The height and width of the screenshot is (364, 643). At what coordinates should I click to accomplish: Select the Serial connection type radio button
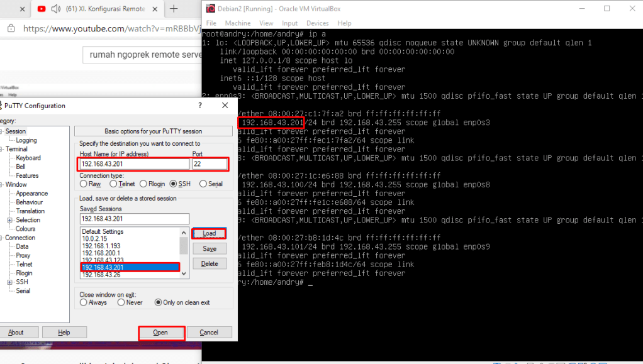[203, 184]
